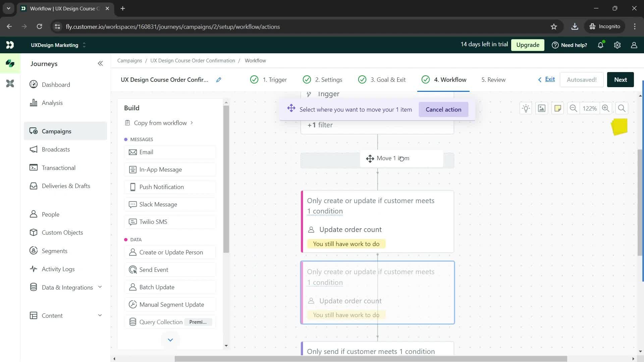Toggle the left navigation collapse arrow
The height and width of the screenshot is (362, 644).
point(100,63)
